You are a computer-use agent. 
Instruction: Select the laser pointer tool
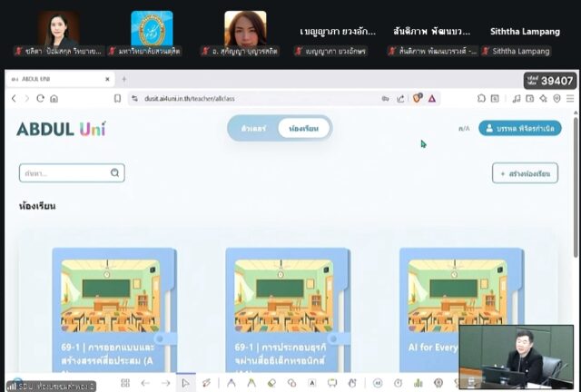pos(206,383)
